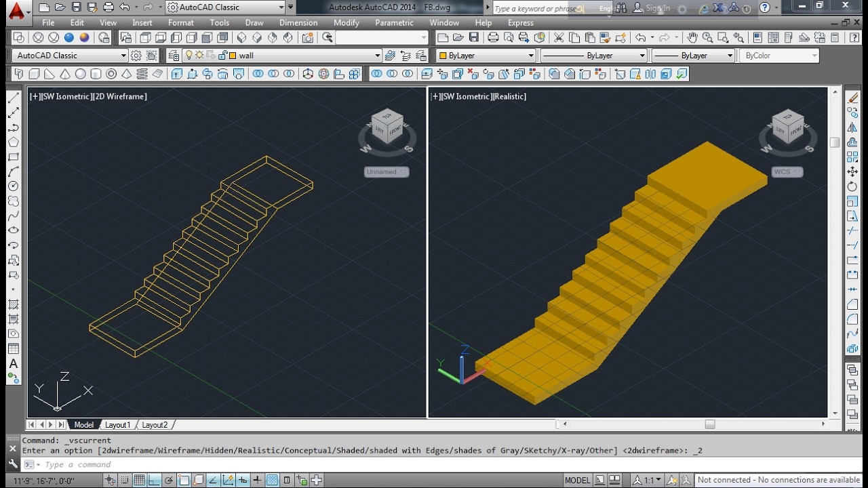This screenshot has height=488, width=868.
Task: Open the Draw menu
Action: pos(254,23)
